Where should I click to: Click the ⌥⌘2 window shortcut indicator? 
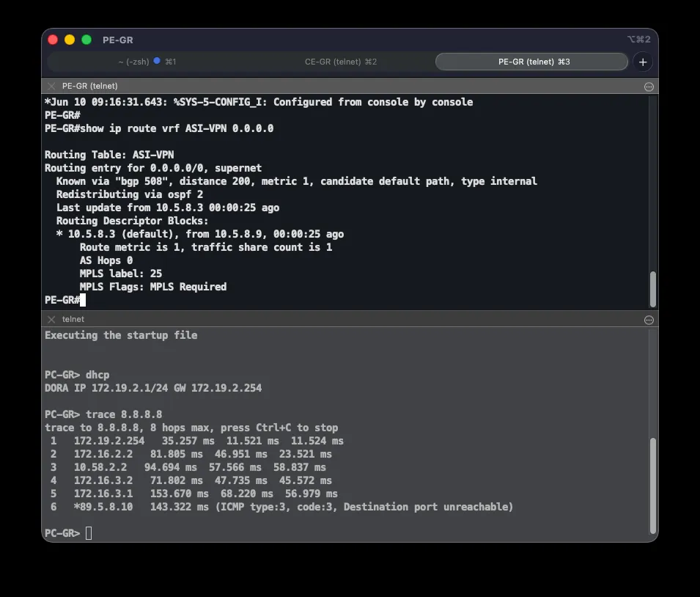[x=639, y=40]
